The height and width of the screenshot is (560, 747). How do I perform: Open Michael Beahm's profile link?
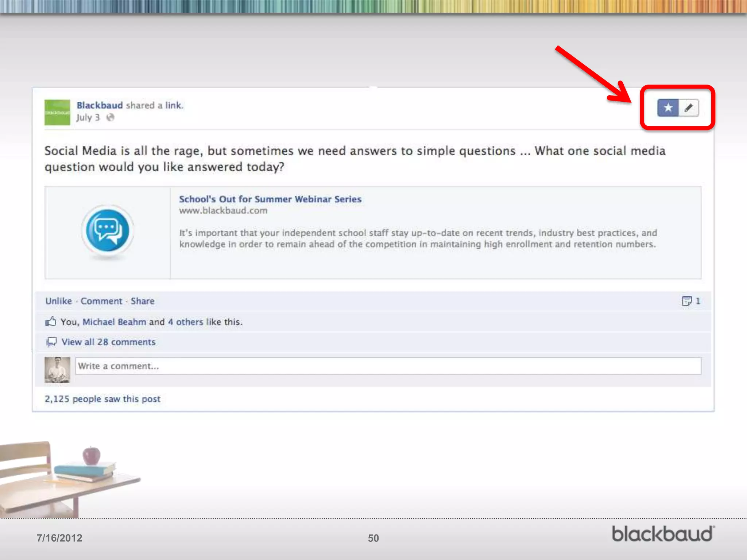click(x=114, y=322)
